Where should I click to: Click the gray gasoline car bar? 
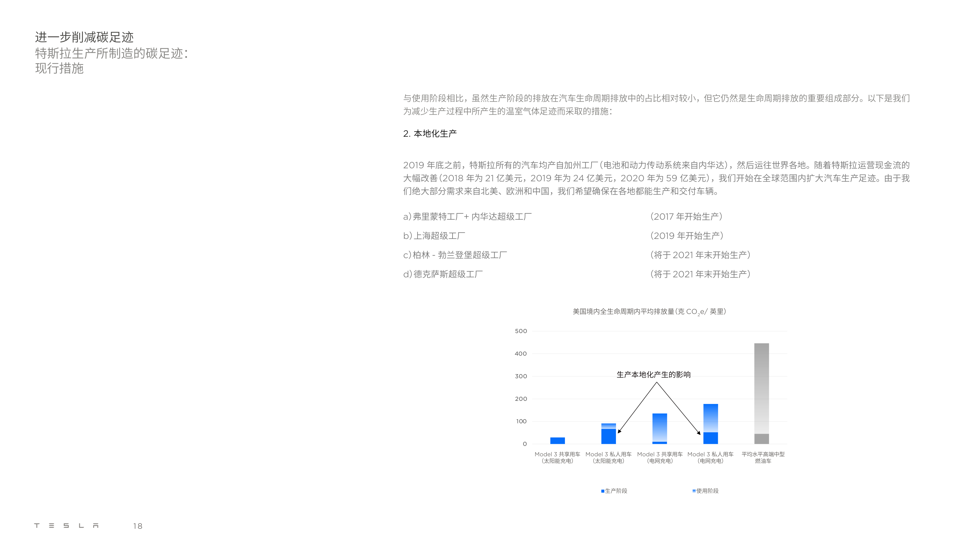(761, 393)
